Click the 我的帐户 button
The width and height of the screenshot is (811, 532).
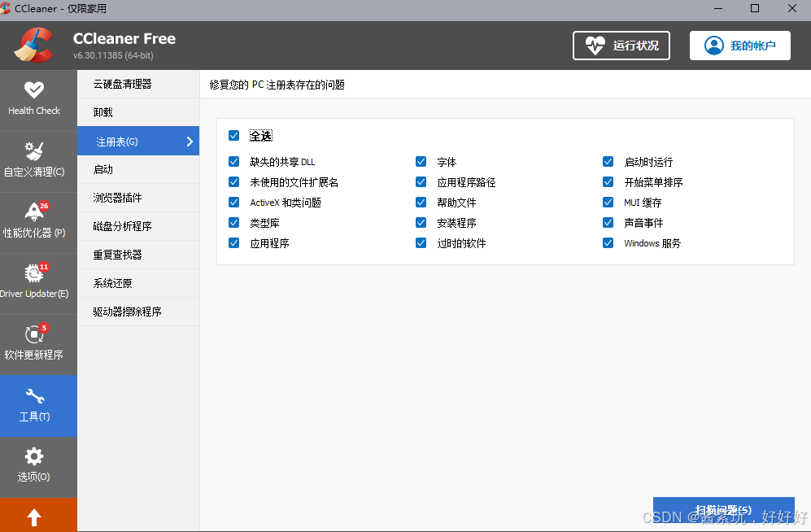pyautogui.click(x=739, y=46)
